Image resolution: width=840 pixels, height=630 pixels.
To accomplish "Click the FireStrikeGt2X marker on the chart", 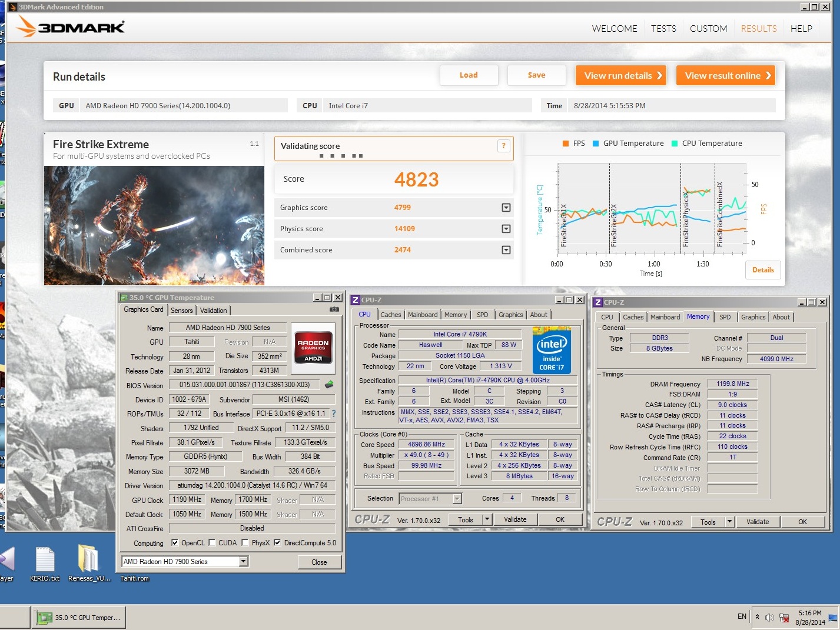I will pos(613,225).
